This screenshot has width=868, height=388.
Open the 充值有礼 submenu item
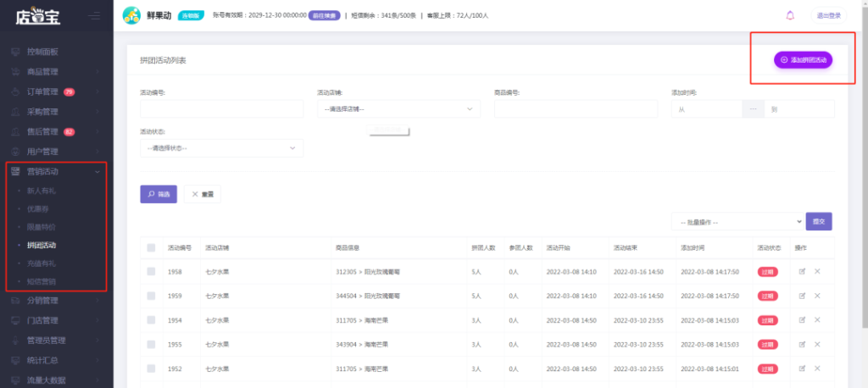[42, 263]
